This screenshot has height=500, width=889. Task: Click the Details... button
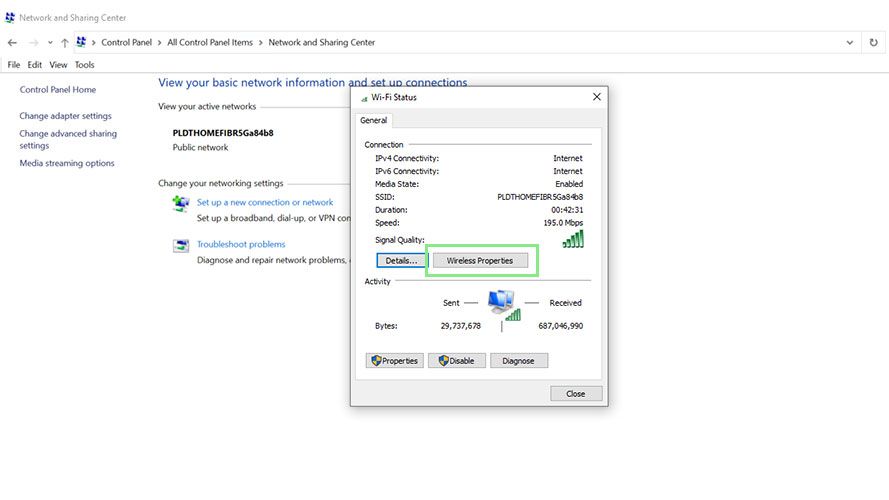click(x=401, y=261)
